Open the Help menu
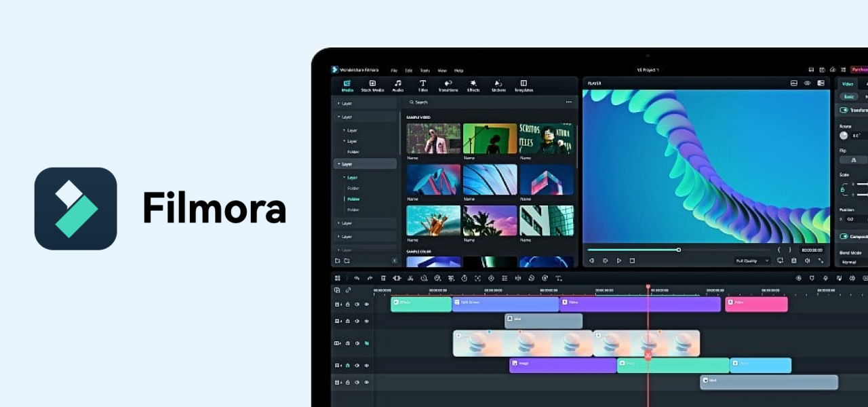Screen dimensions: 868x407 pyautogui.click(x=459, y=71)
